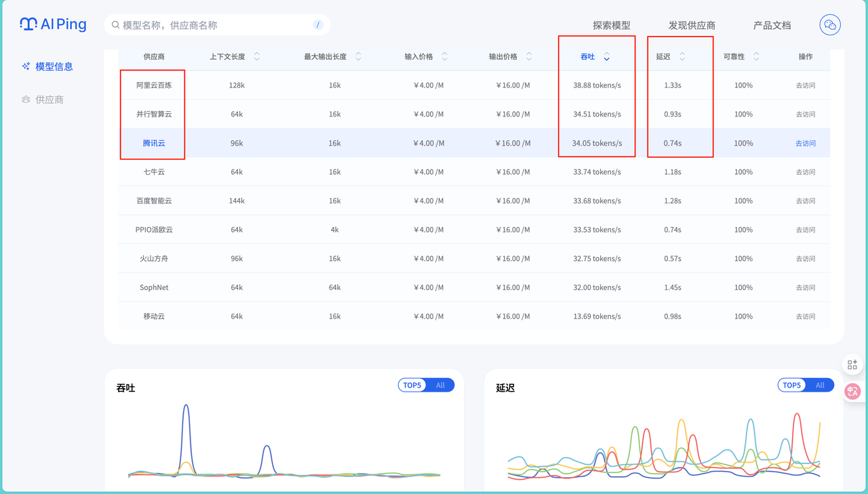The height and width of the screenshot is (494, 868).
Task: Click the search magnifier icon
Action: [x=116, y=25]
